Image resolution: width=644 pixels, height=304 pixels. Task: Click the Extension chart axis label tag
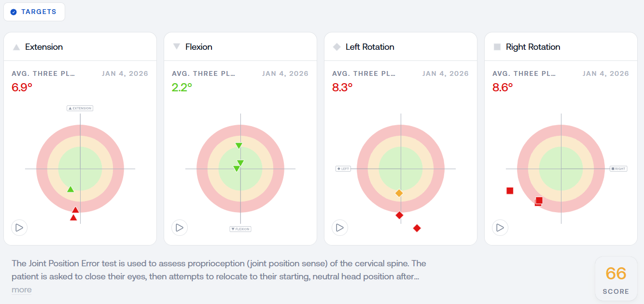click(x=80, y=108)
